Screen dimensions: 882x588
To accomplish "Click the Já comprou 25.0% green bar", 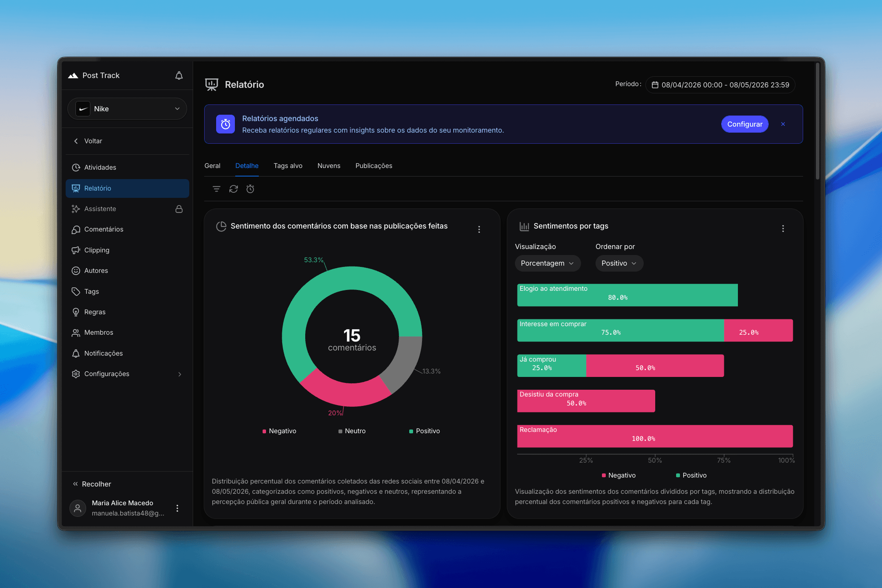I will tap(552, 366).
